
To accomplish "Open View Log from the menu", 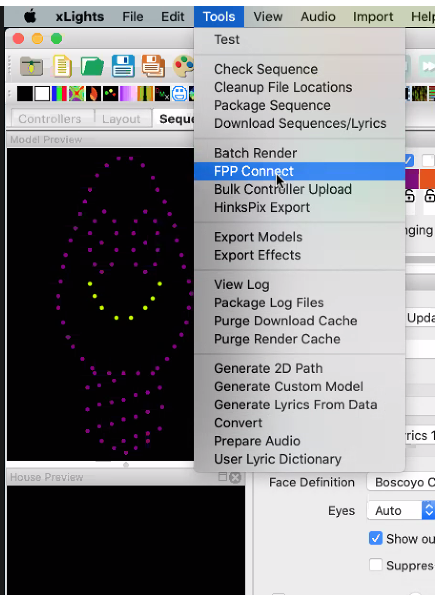I will tap(299, 285).
